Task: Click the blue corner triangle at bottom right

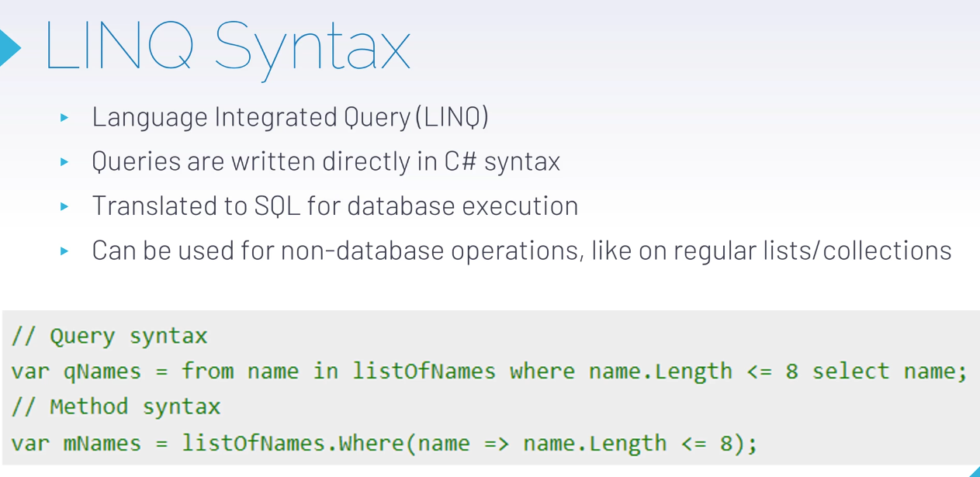Action: point(975,472)
